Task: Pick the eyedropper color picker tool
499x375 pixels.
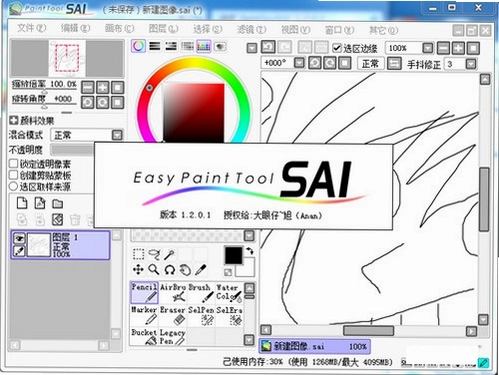Action: 200,269
